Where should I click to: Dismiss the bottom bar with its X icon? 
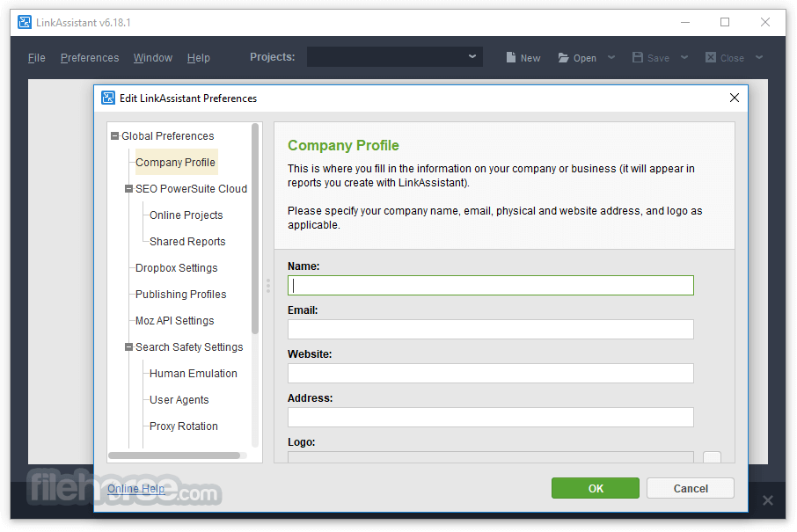click(x=767, y=500)
